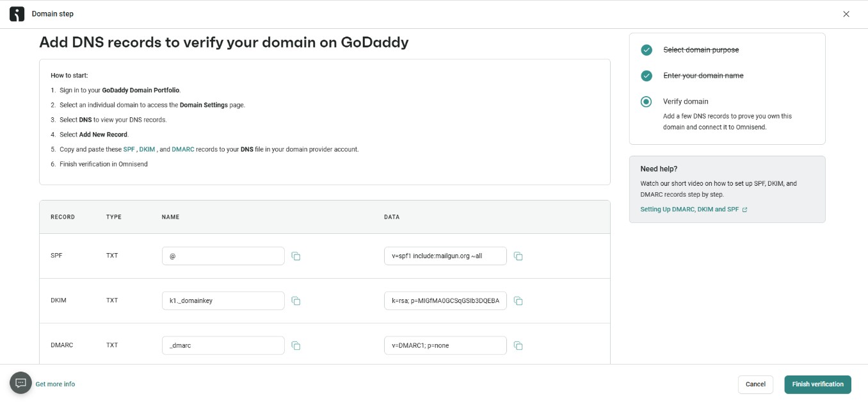Click the TXT type in SPF row
Screen dimensions: 868x403
[x=112, y=256]
